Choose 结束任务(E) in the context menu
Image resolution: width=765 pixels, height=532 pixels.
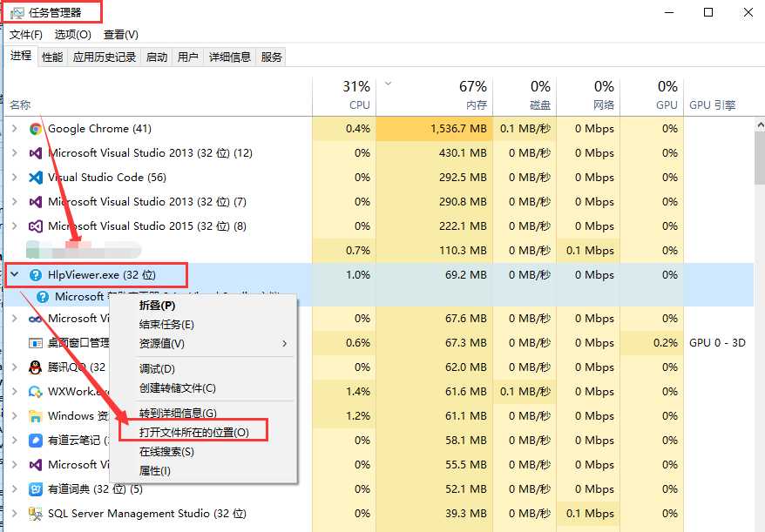click(203, 325)
